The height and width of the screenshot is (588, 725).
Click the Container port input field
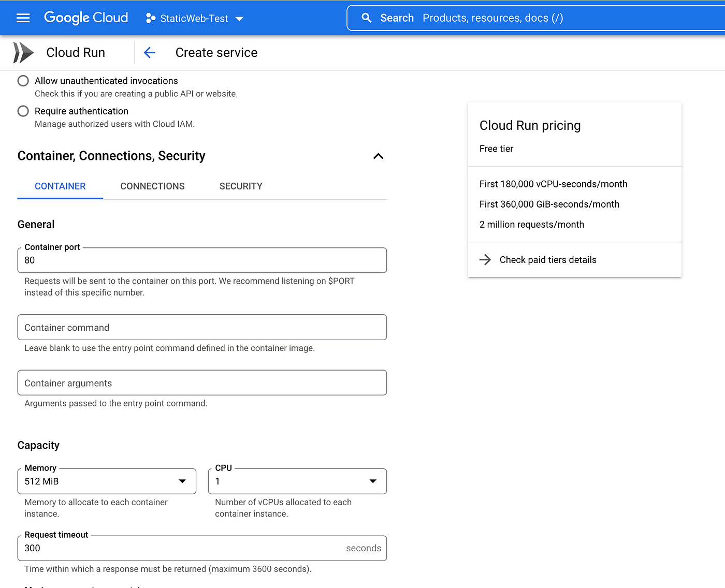(x=202, y=260)
